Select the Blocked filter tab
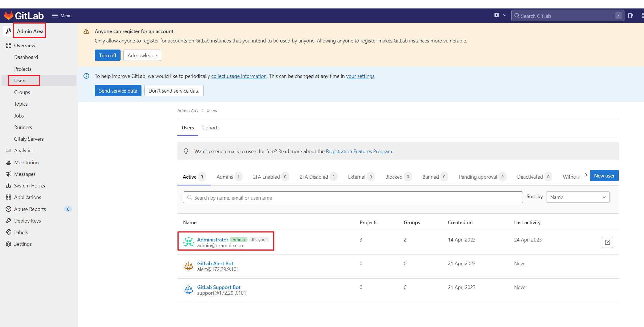 (398, 177)
